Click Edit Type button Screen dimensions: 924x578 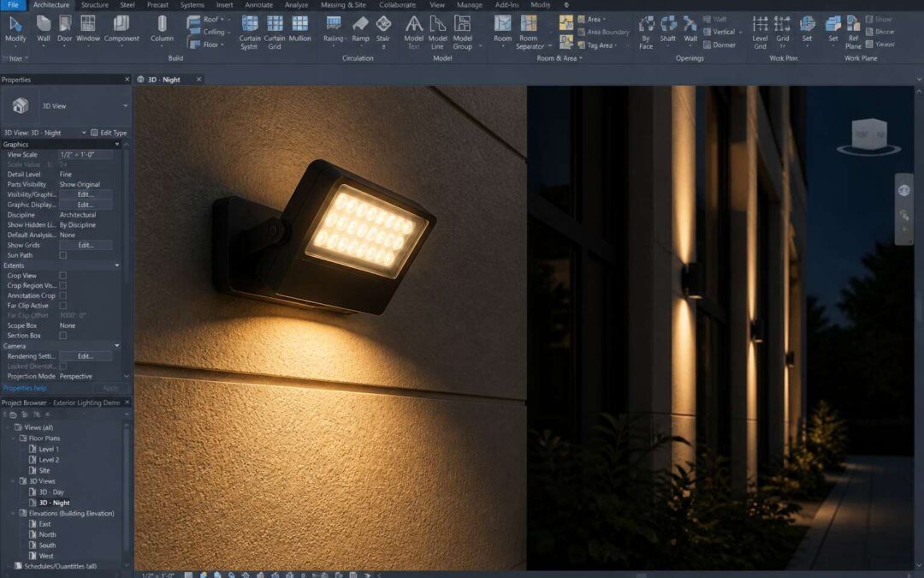click(109, 133)
